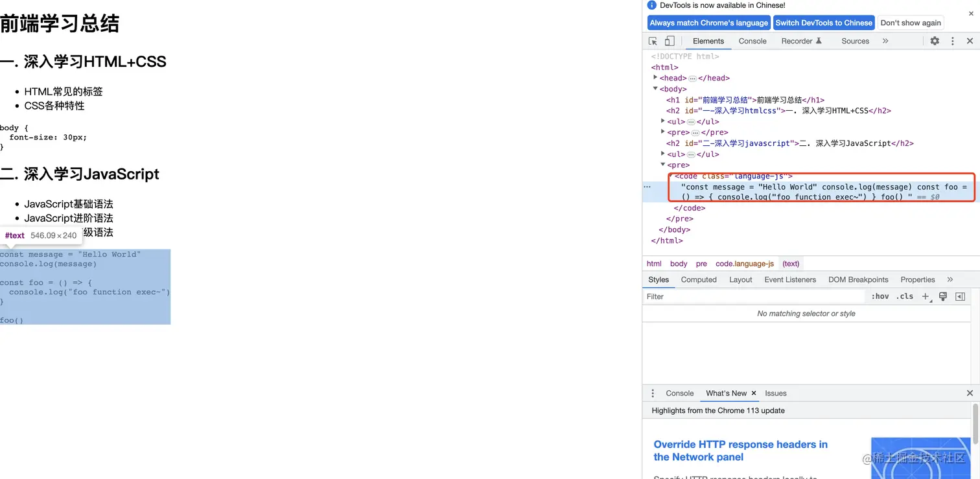
Task: Close the bottom drawer
Action: pos(970,393)
